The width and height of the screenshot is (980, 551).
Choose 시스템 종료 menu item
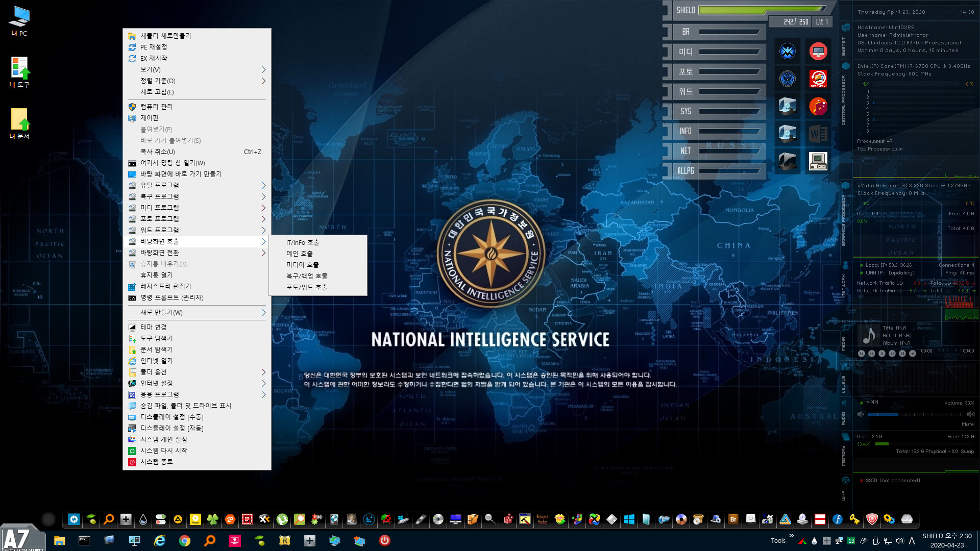[x=197, y=462]
